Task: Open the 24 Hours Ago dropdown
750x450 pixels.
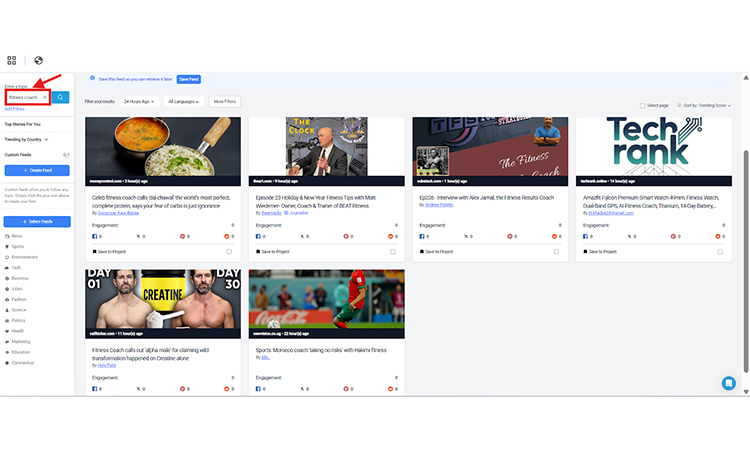Action: pos(139,101)
